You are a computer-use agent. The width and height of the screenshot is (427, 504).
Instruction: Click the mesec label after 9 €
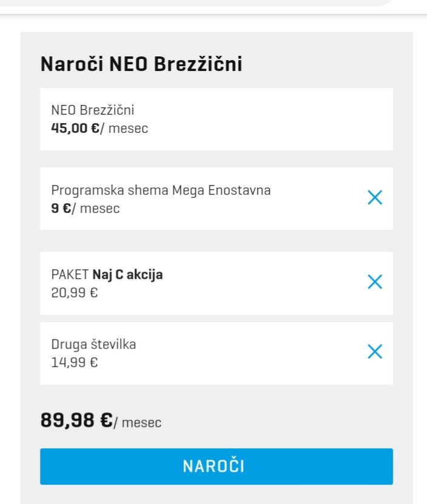(x=99, y=208)
